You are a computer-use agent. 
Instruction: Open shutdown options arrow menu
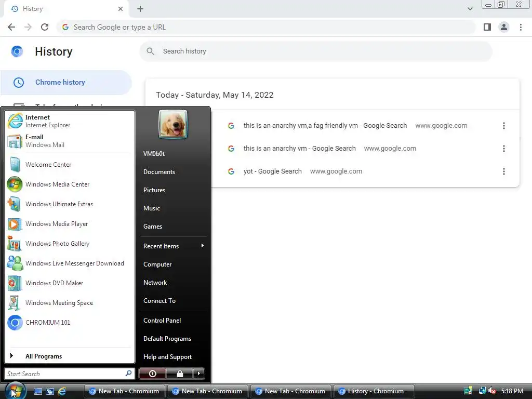pyautogui.click(x=199, y=374)
